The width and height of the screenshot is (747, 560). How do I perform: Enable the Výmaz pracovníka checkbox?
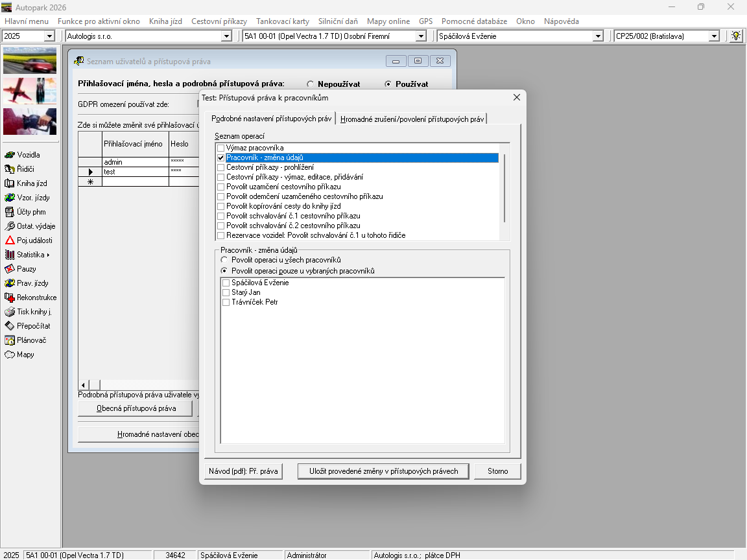tap(221, 148)
